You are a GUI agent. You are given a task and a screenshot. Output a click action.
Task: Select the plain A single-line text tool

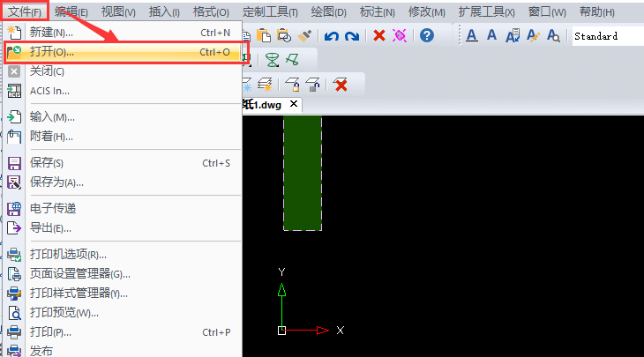pyautogui.click(x=491, y=35)
